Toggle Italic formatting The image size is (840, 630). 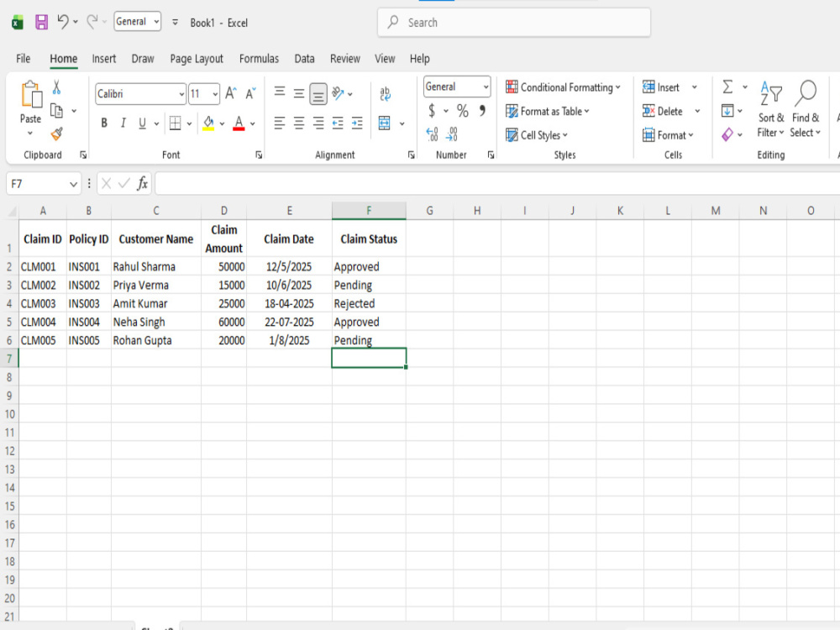pos(123,123)
